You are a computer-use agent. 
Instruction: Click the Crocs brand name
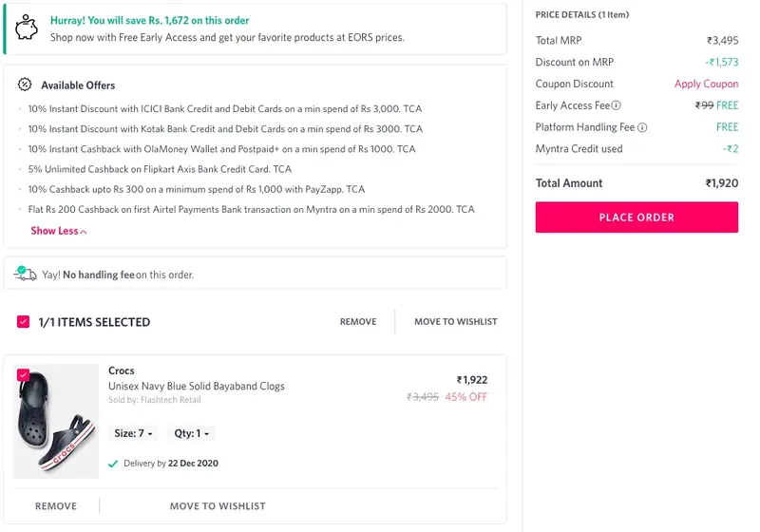(122, 370)
